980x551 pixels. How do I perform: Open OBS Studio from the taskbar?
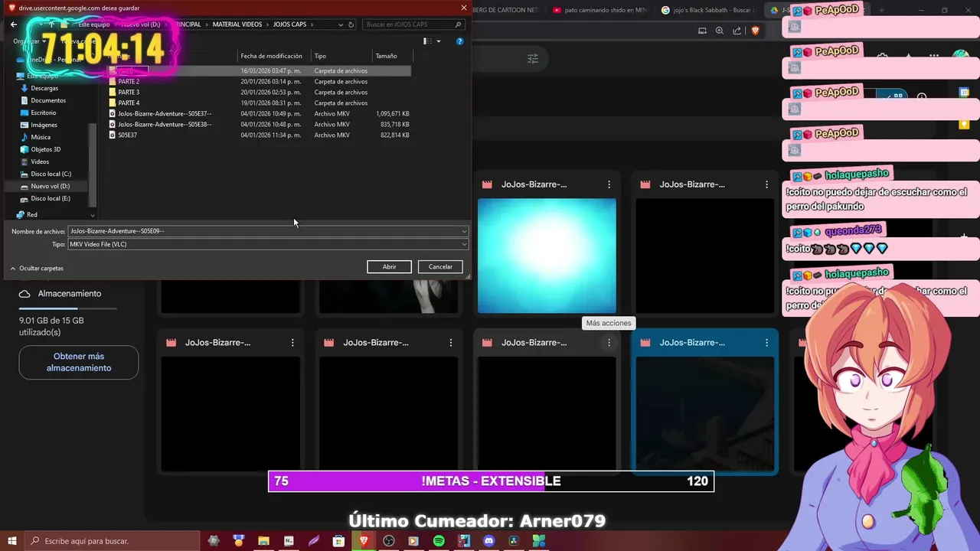coord(389,541)
